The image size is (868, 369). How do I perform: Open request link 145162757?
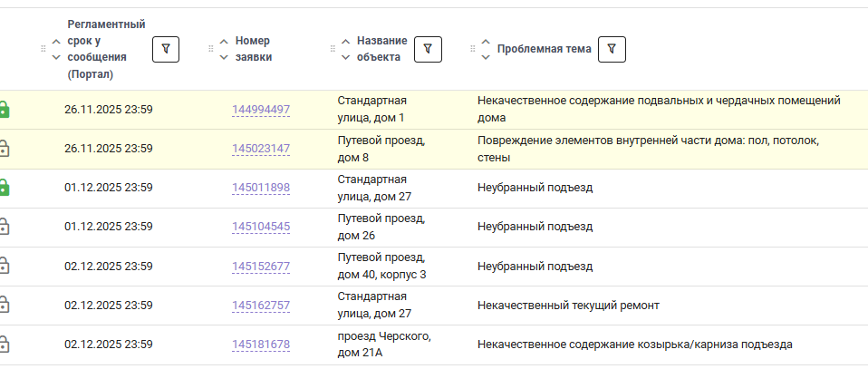click(x=261, y=306)
